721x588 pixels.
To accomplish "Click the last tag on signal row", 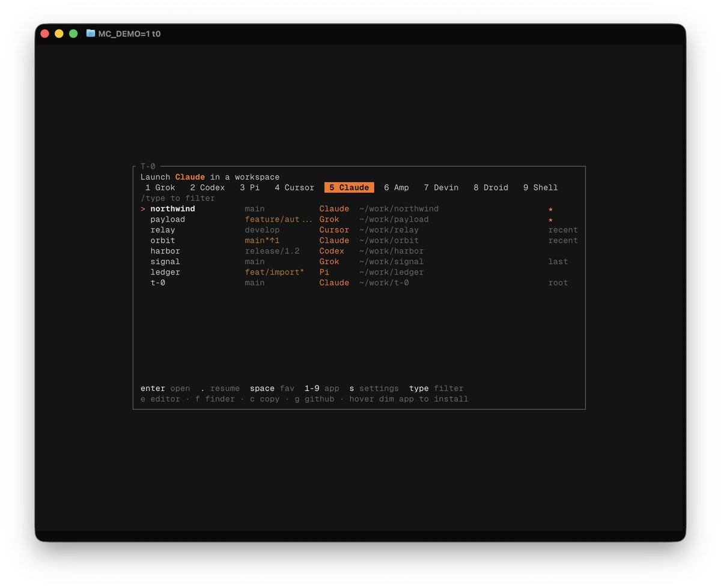I will pos(558,261).
